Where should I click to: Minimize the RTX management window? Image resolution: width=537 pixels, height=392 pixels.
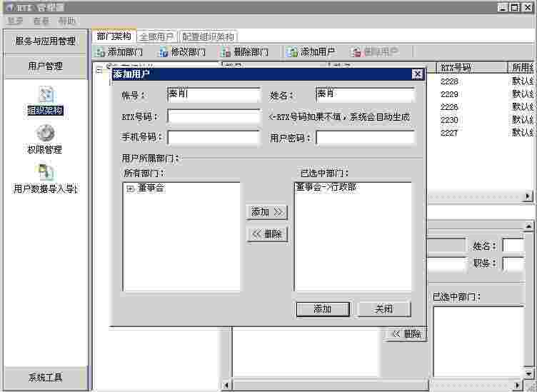tap(503, 7)
